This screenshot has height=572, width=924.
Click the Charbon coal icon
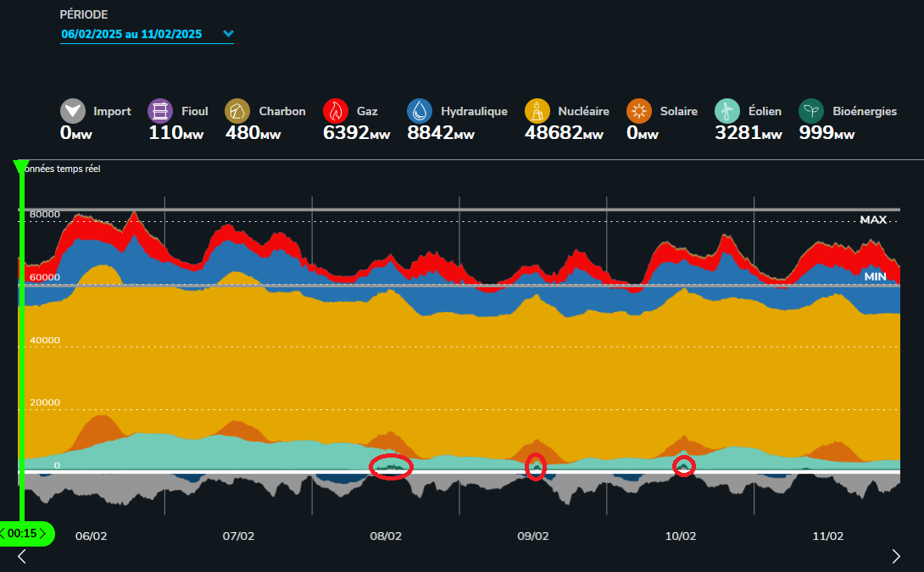(x=237, y=111)
